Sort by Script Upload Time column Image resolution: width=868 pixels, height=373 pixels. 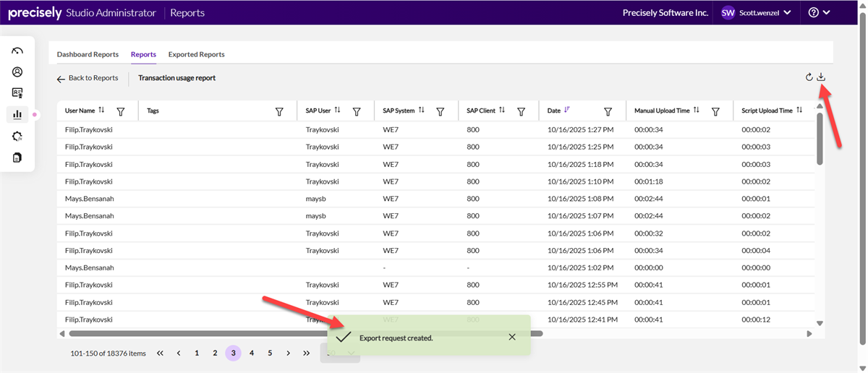(799, 111)
